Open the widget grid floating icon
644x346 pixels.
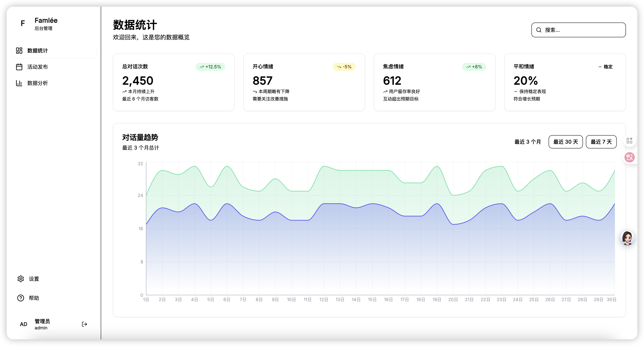pos(629,140)
